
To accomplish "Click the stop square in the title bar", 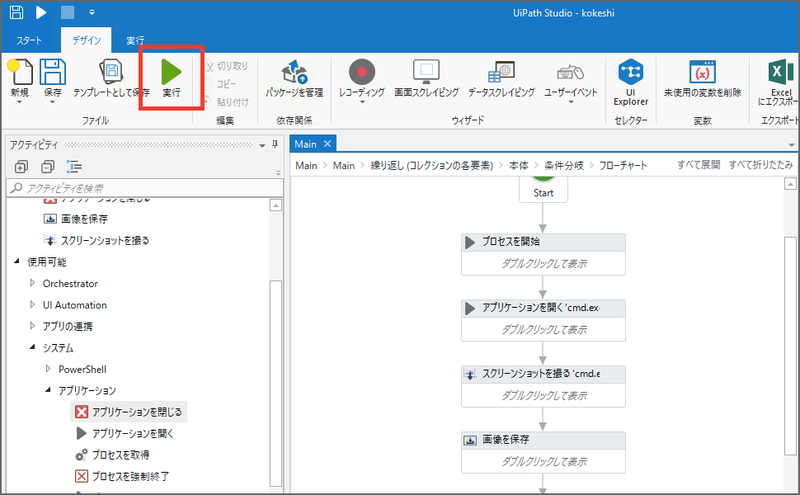I will (x=67, y=12).
